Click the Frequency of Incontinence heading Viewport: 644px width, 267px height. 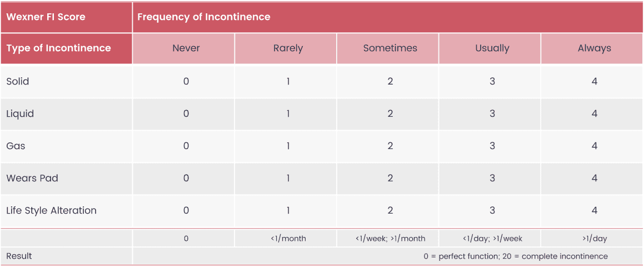coord(204,17)
